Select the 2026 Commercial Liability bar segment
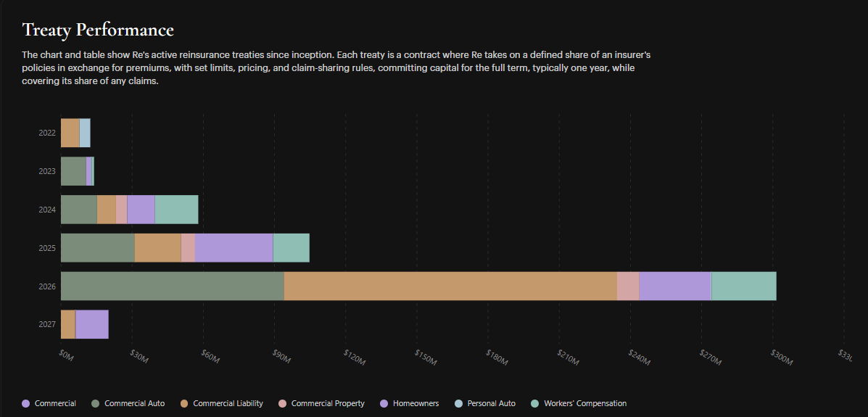 click(x=450, y=286)
